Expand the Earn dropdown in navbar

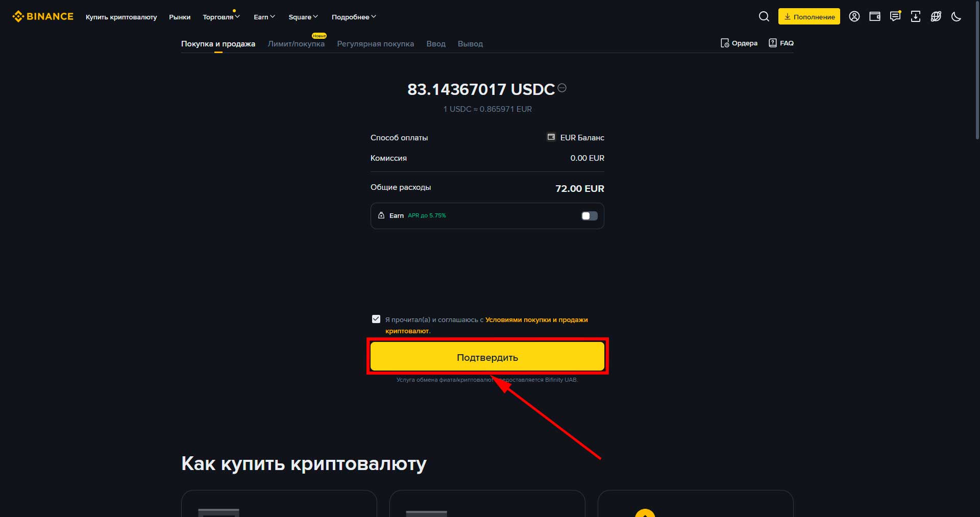tap(264, 17)
